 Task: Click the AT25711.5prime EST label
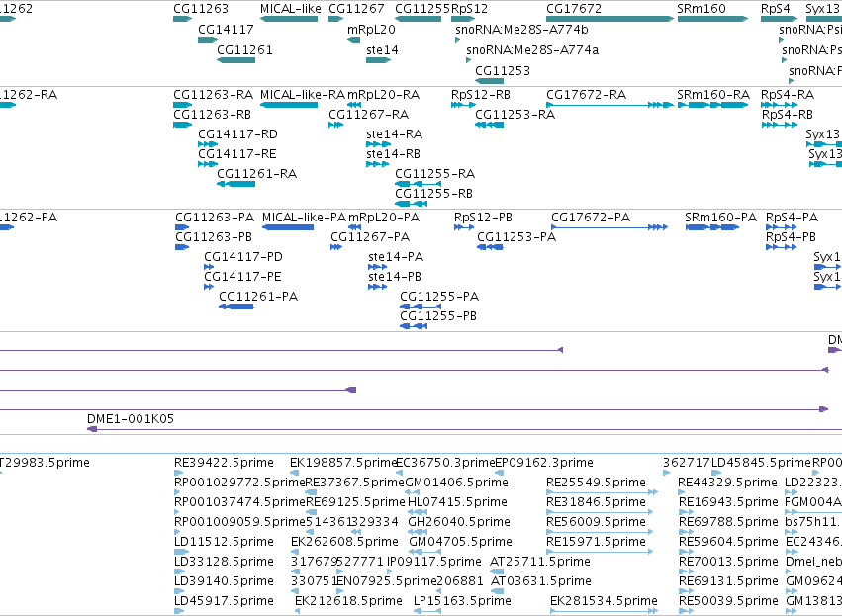click(539, 562)
